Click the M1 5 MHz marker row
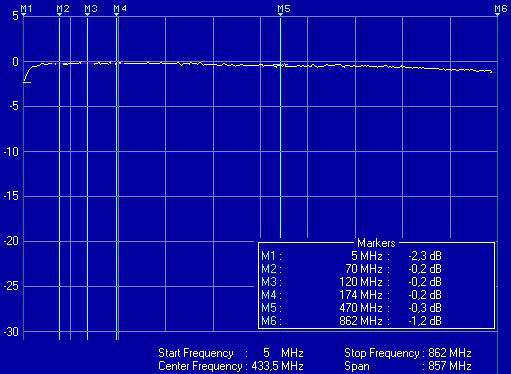 (351, 256)
